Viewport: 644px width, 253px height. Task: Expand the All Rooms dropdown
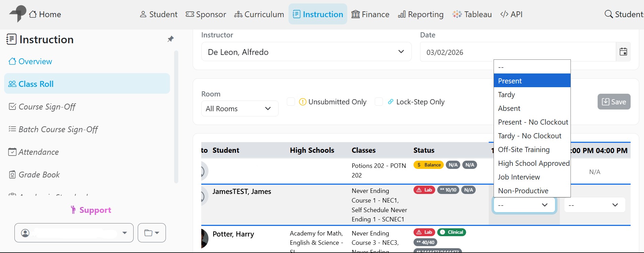(239, 108)
